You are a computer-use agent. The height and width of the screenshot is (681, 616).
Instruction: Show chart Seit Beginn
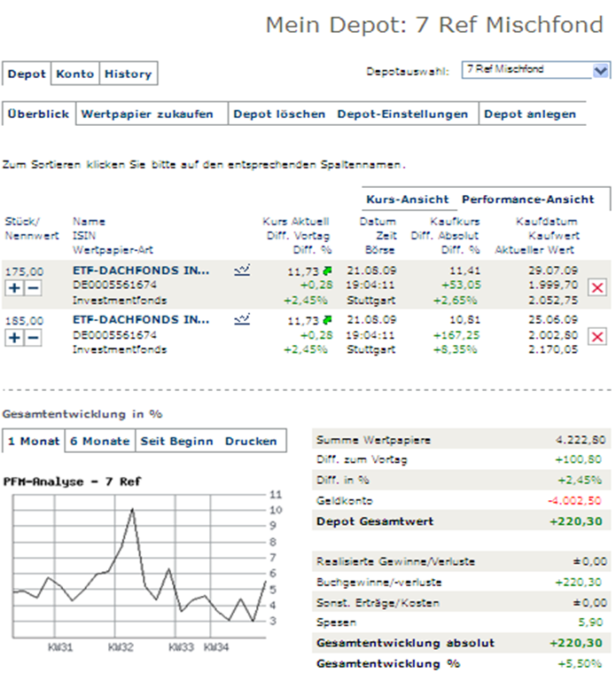(x=175, y=441)
